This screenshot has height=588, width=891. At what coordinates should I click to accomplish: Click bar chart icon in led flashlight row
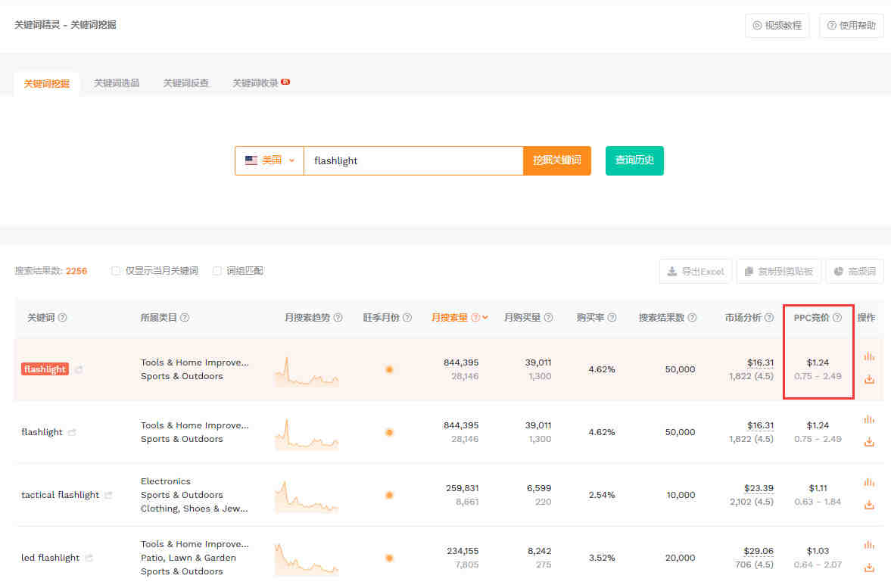tap(869, 545)
